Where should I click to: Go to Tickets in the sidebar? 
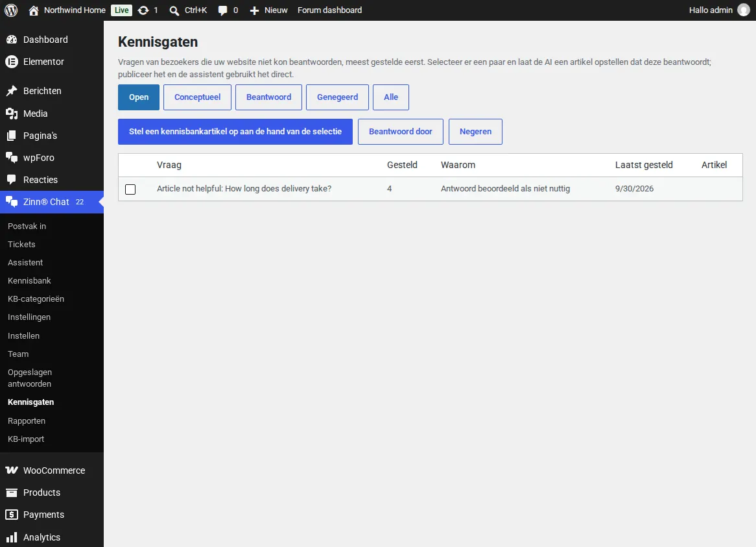[x=21, y=244]
